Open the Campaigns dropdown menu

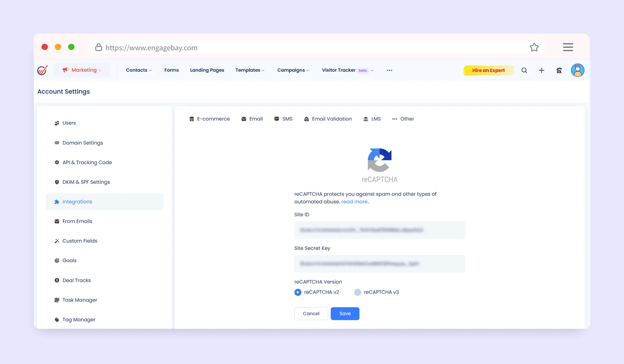tap(293, 70)
